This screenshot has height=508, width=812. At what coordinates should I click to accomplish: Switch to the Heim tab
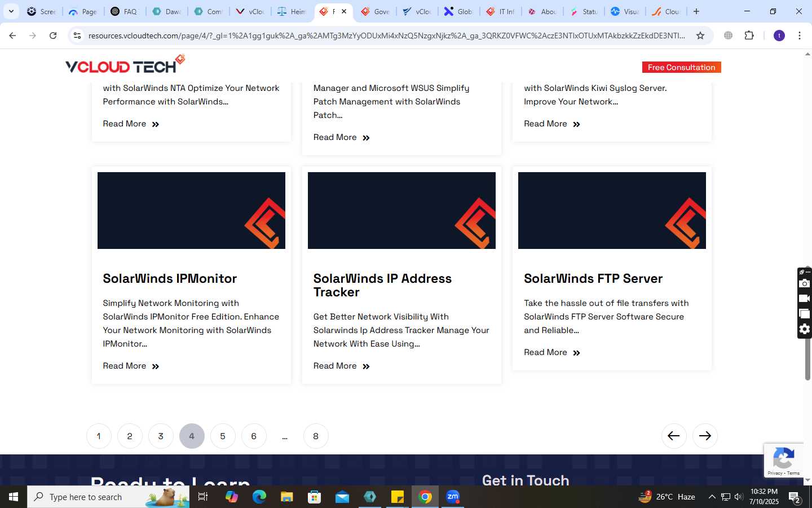coord(292,11)
